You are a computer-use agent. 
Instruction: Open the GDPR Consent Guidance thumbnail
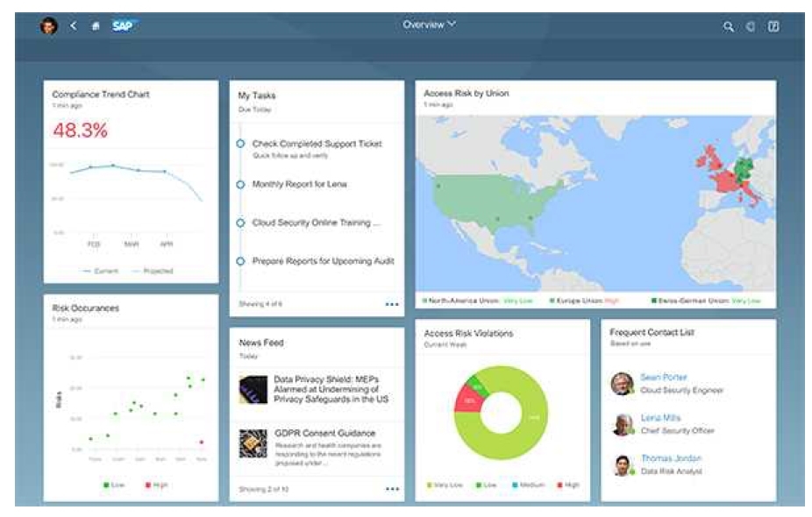pos(253,443)
